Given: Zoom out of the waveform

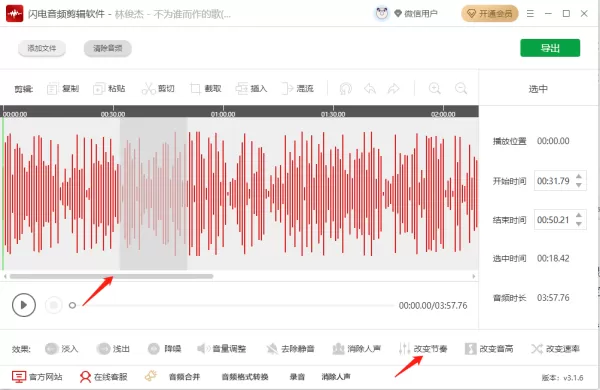Looking at the screenshot, I should click(x=461, y=88).
